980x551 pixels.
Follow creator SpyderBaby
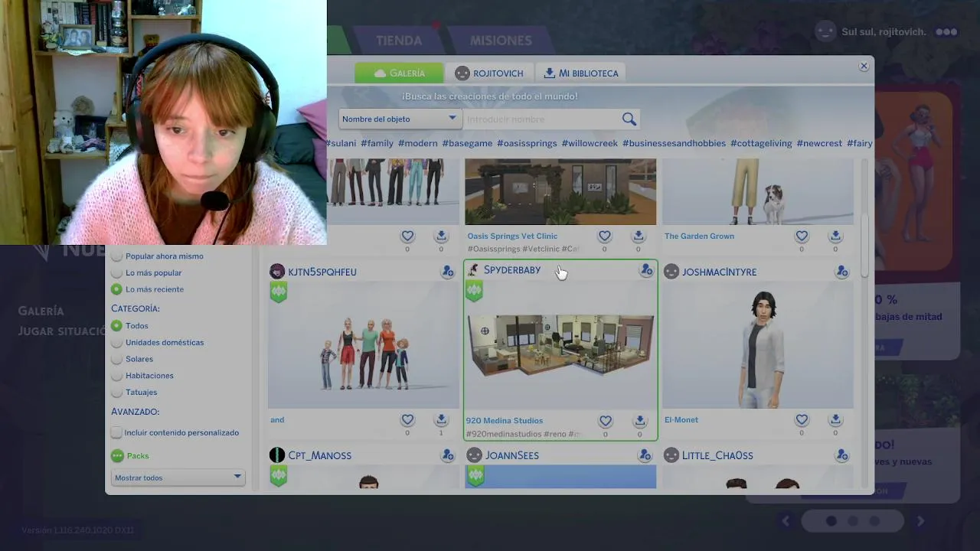pyautogui.click(x=646, y=270)
